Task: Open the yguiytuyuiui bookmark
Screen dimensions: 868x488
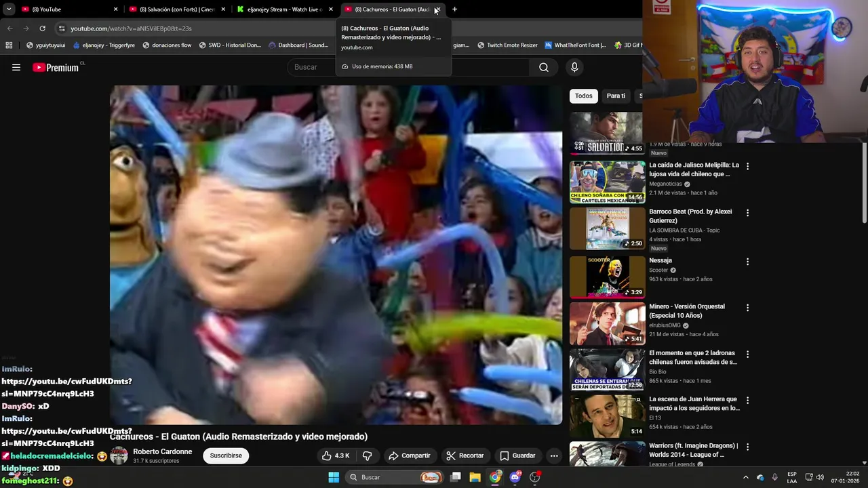Action: 45,45
